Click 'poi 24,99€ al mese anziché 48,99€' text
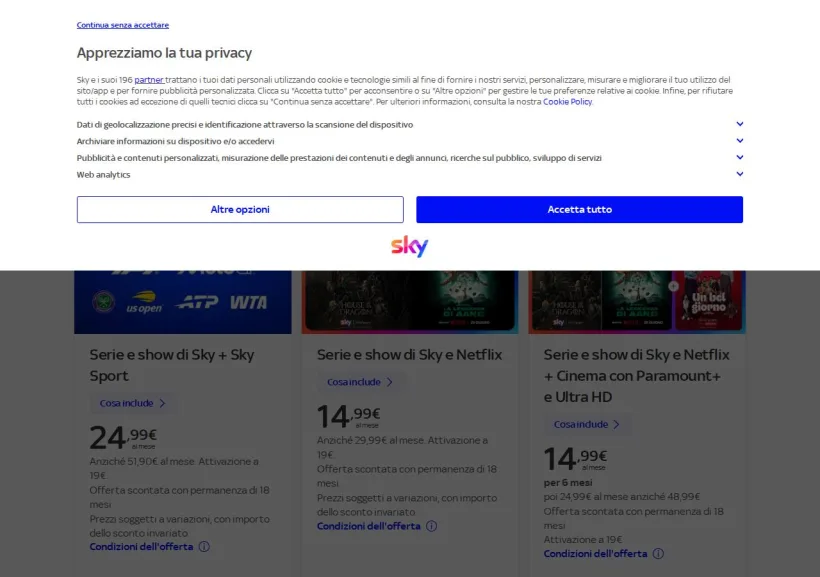 click(622, 496)
